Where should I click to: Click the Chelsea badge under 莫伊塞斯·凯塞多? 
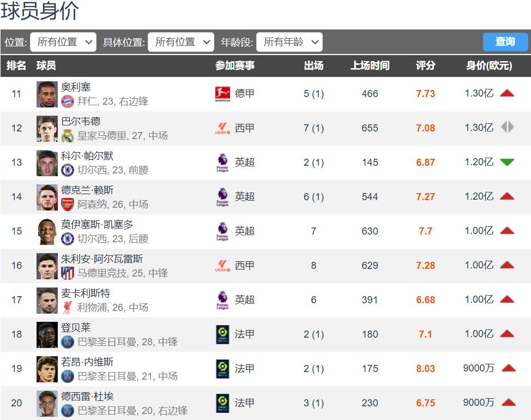[x=68, y=239]
